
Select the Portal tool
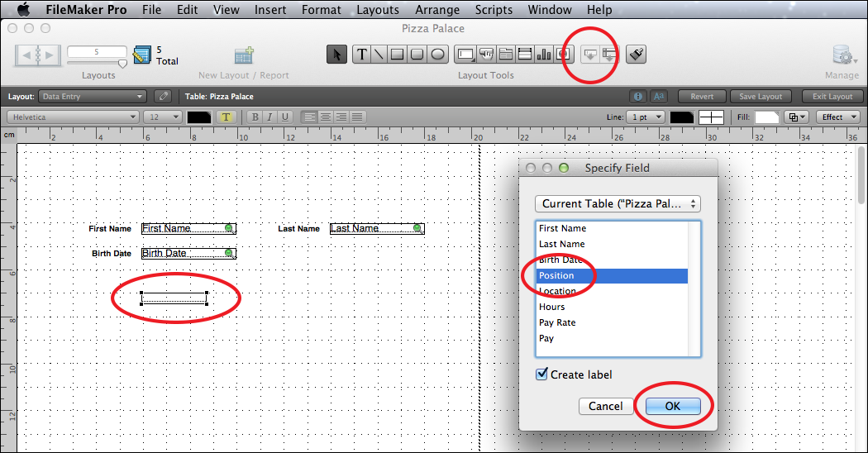tap(524, 55)
